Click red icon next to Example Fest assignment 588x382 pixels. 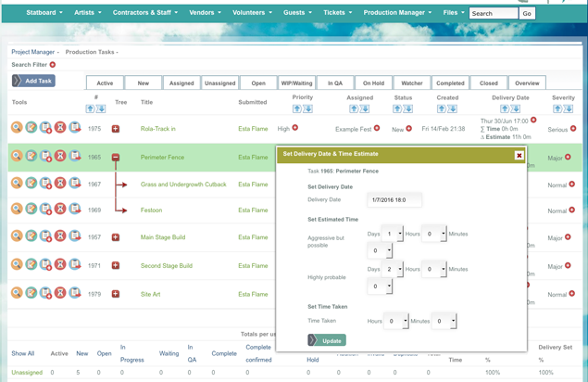(x=377, y=128)
